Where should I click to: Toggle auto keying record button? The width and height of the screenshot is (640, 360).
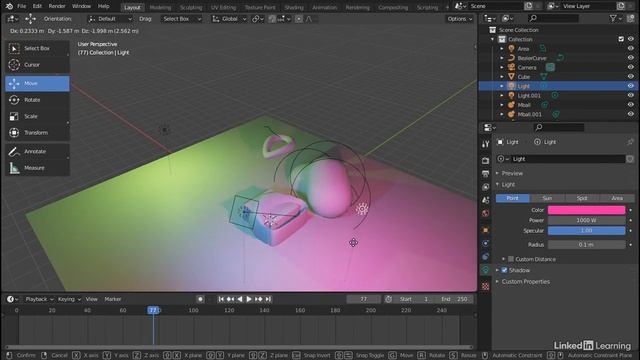click(x=200, y=299)
